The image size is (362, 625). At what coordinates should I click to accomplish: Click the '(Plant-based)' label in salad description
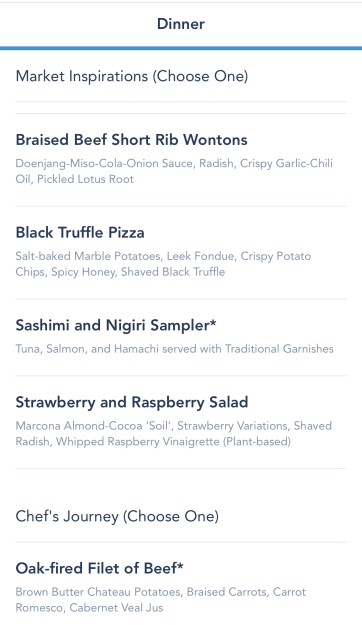point(257,442)
